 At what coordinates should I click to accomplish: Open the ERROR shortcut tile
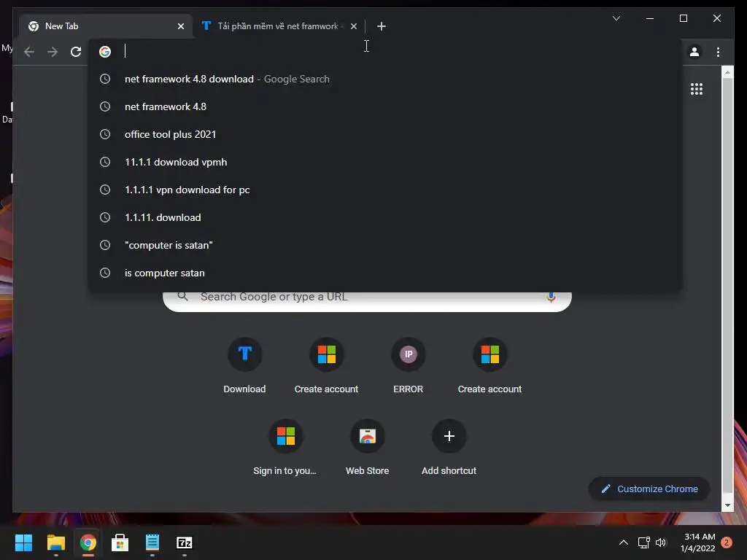click(x=409, y=365)
